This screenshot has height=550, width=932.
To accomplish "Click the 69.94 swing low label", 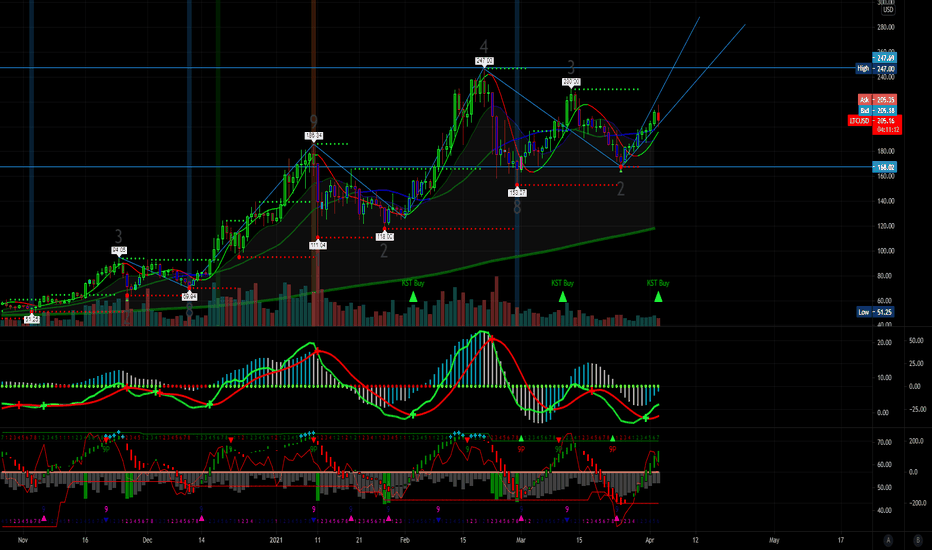I will click(189, 296).
